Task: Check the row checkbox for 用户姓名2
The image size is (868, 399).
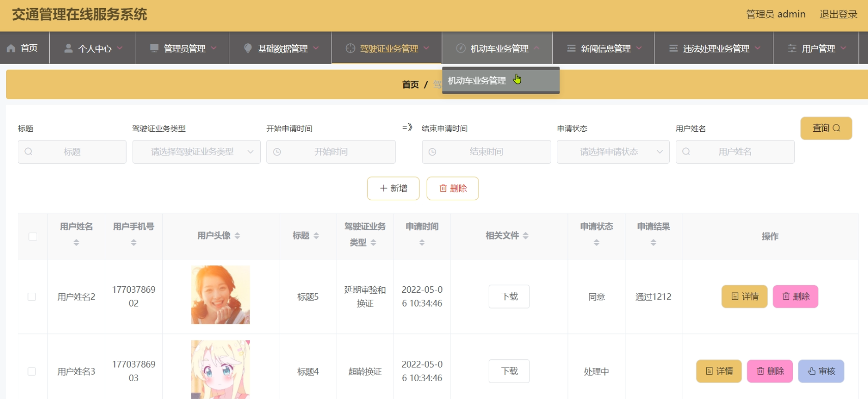Action: pyautogui.click(x=32, y=297)
